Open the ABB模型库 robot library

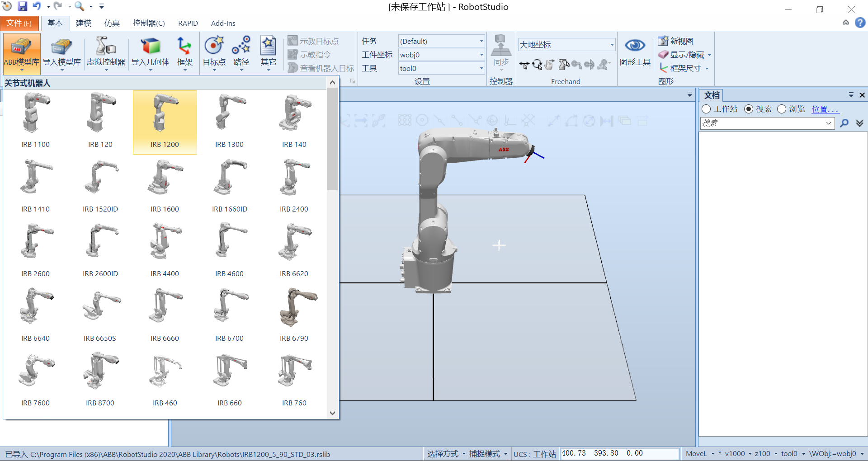coord(22,53)
